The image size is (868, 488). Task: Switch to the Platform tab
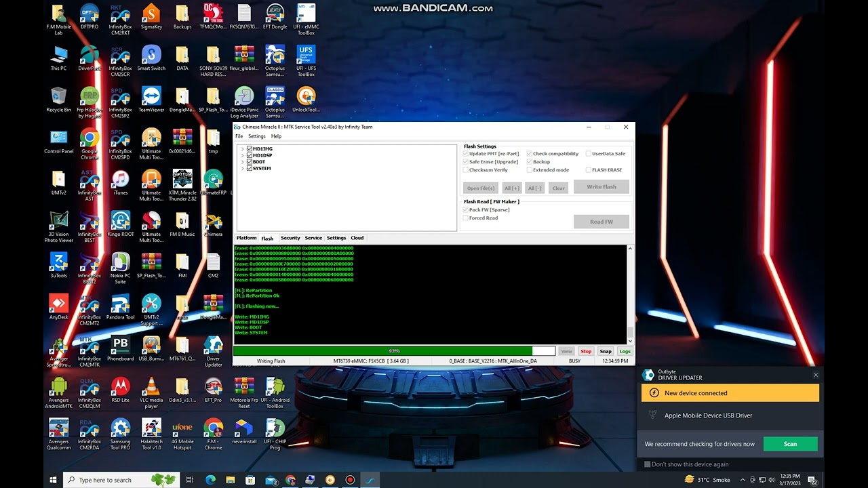(x=246, y=238)
